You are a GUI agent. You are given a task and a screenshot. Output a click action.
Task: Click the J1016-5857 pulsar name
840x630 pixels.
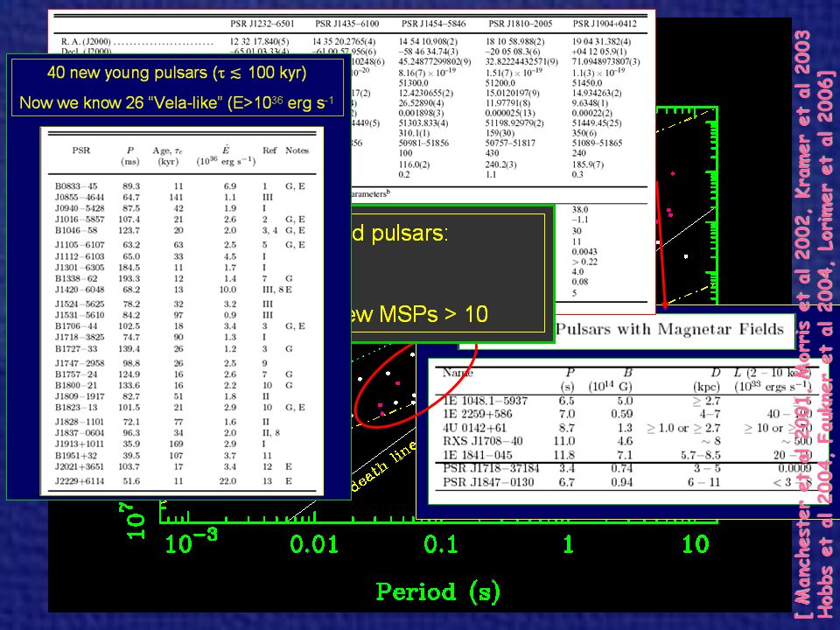pyautogui.click(x=80, y=219)
